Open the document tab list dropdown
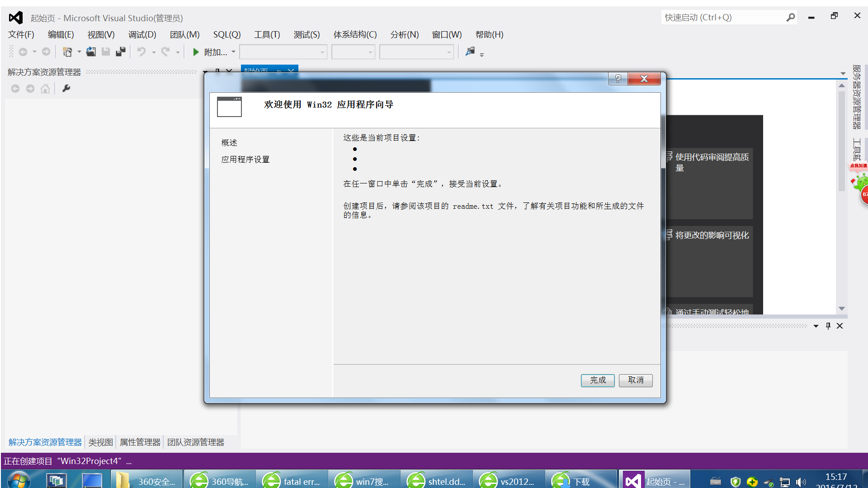The width and height of the screenshot is (868, 488). [843, 73]
